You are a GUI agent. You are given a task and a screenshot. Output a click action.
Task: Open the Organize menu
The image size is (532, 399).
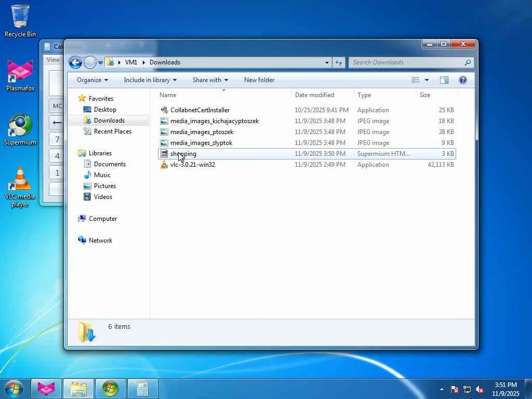coord(92,80)
